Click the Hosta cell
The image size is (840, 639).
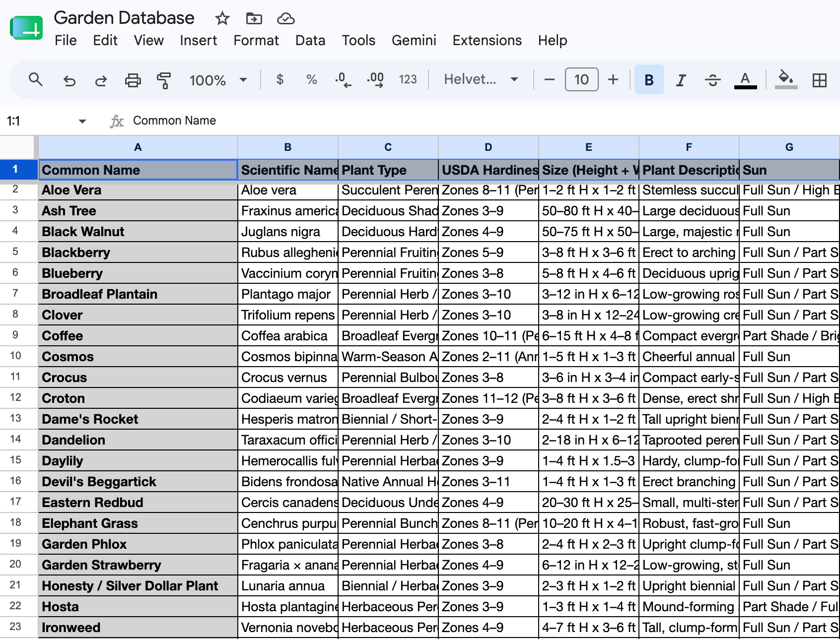coord(138,607)
